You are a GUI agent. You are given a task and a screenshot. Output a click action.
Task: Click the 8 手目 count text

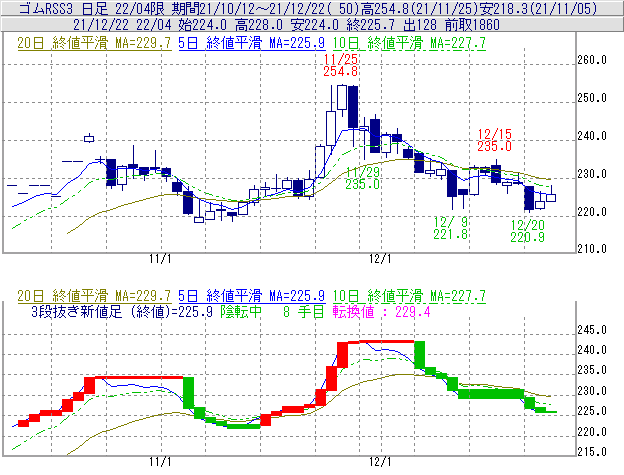click(x=304, y=311)
